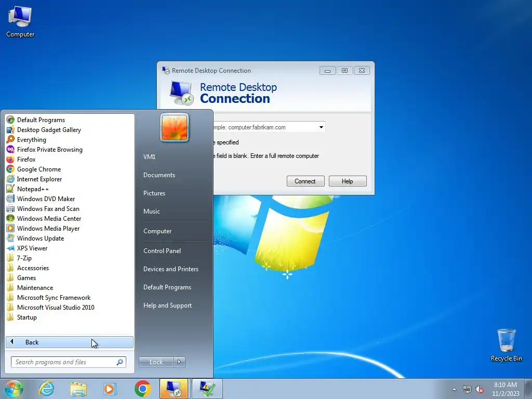Click the search magnifier icon
Viewport: 532px width, 399px height.
coord(119,362)
